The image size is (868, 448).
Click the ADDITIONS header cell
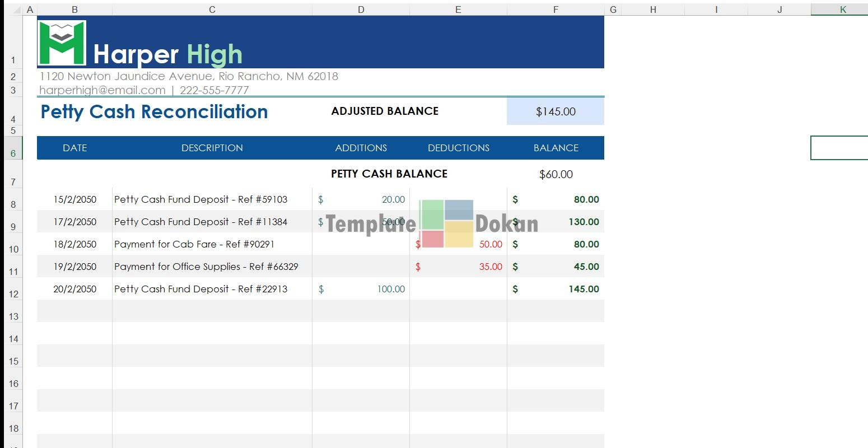[361, 148]
